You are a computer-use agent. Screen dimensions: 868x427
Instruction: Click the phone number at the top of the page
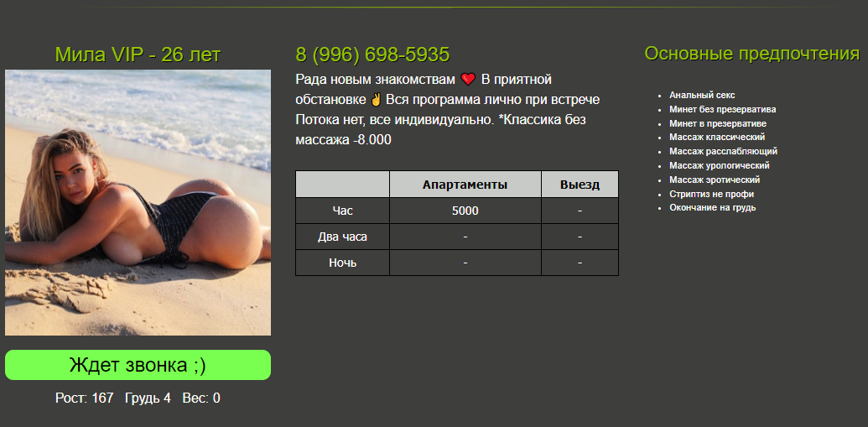[x=372, y=55]
